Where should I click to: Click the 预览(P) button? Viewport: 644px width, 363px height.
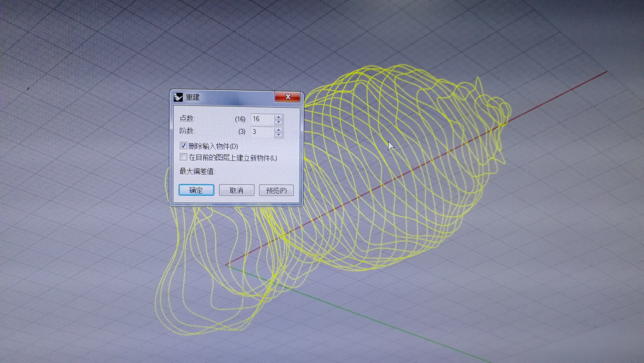276,190
